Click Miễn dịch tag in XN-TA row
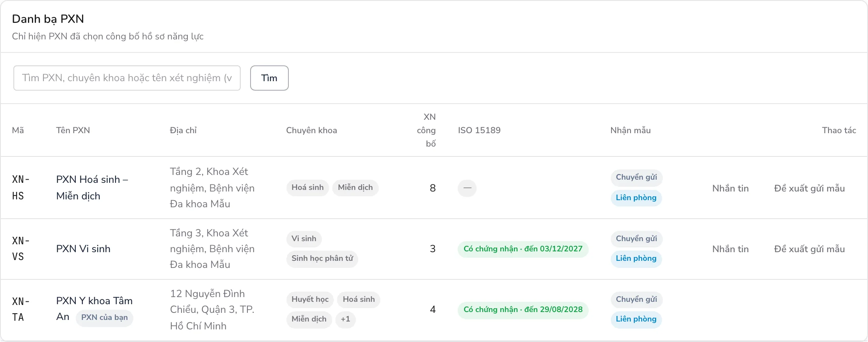The width and height of the screenshot is (868, 342). (309, 319)
